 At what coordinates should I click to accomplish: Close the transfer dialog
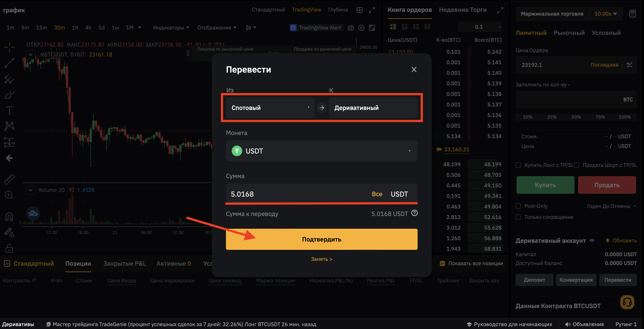[414, 69]
